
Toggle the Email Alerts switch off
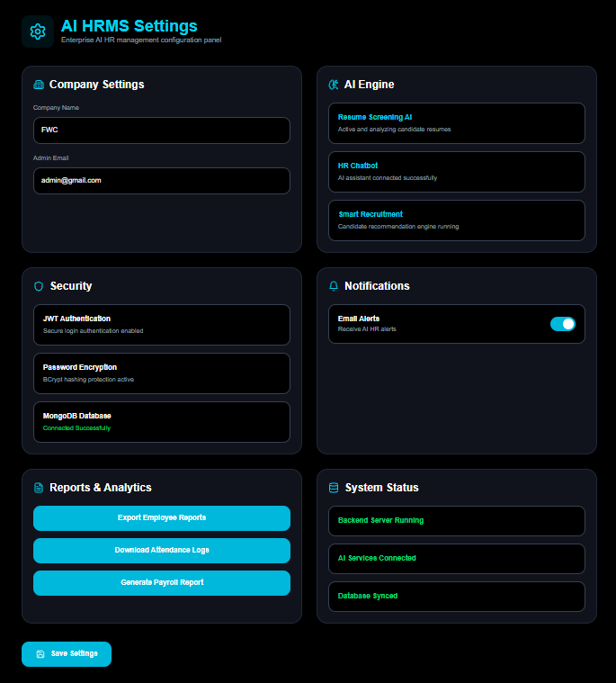pyautogui.click(x=562, y=324)
